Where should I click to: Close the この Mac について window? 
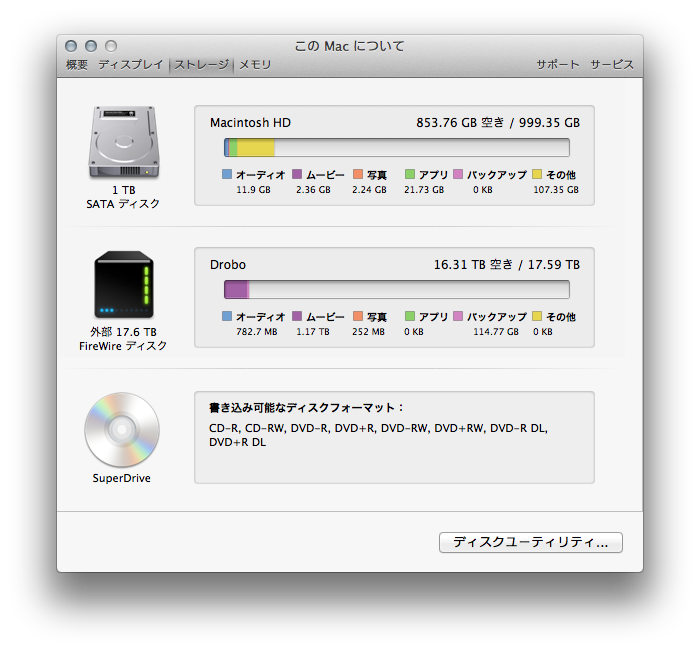[71, 46]
